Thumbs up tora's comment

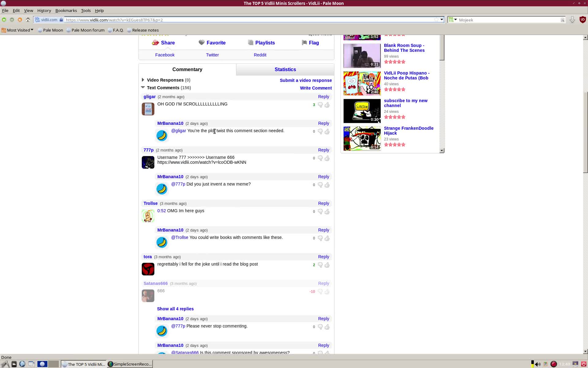click(327, 265)
